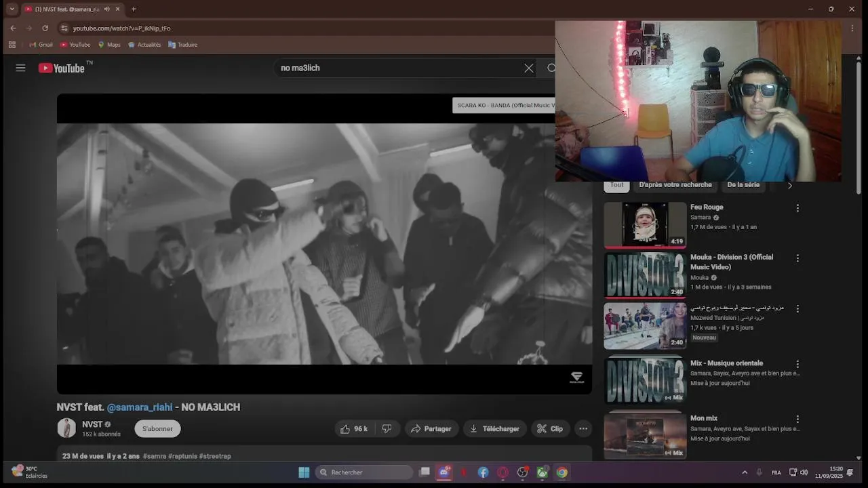Image resolution: width=868 pixels, height=488 pixels.
Task: Open the weather widget showing 30°C
Action: [x=29, y=472]
